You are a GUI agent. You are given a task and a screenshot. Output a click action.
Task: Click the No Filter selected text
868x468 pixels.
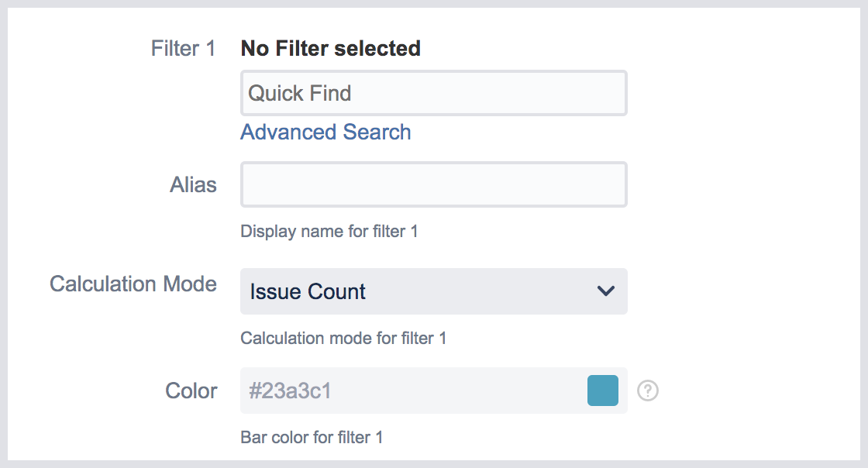pos(331,49)
